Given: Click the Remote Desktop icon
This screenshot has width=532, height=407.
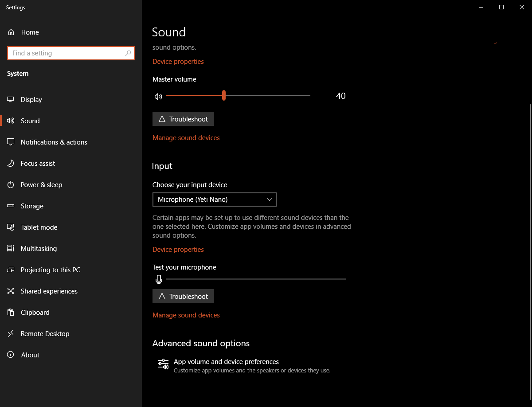Looking at the screenshot, I should click(11, 334).
